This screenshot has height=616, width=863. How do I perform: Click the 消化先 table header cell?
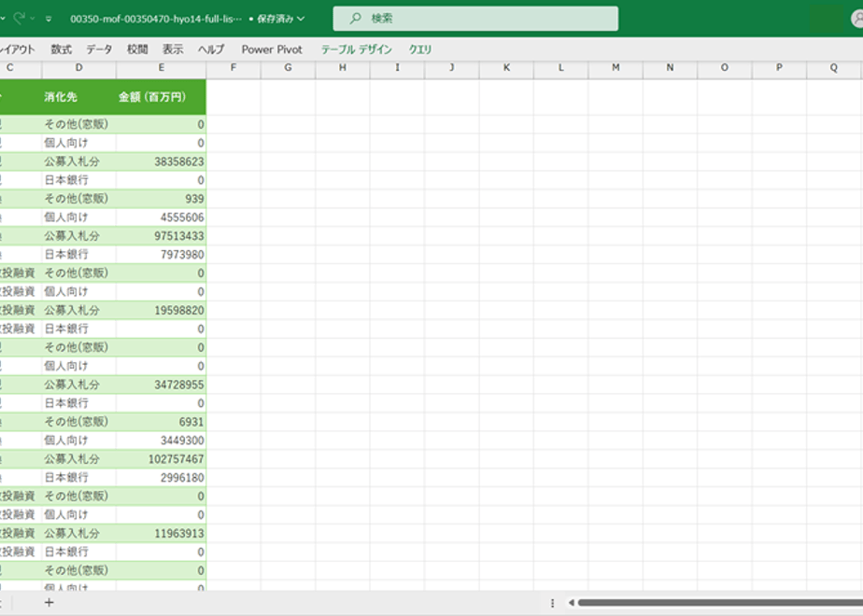(78, 97)
